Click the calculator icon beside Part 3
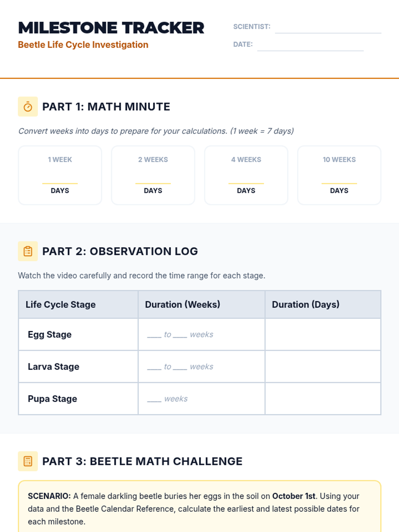This screenshot has width=399, height=532. (x=28, y=461)
